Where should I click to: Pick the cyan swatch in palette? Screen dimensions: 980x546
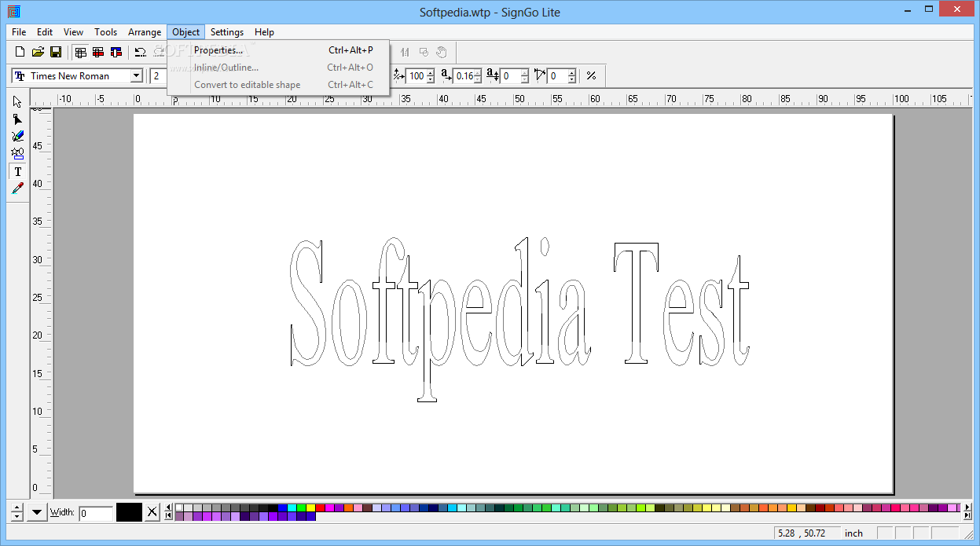click(292, 508)
